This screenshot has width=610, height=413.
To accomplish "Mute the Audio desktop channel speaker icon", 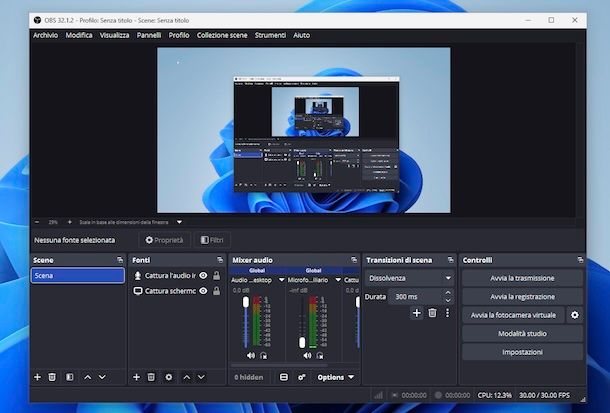I will coord(251,355).
